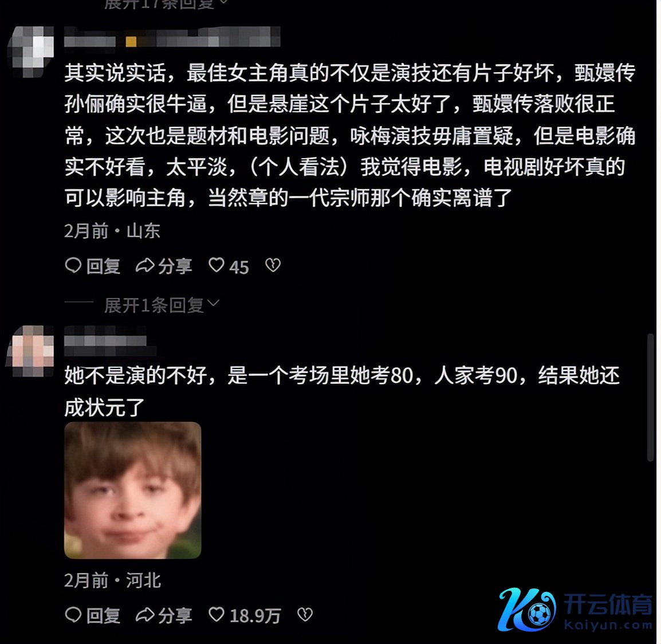Open the second commenter's pixelated avatar
Image resolution: width=661 pixels, height=644 pixels.
point(30,351)
